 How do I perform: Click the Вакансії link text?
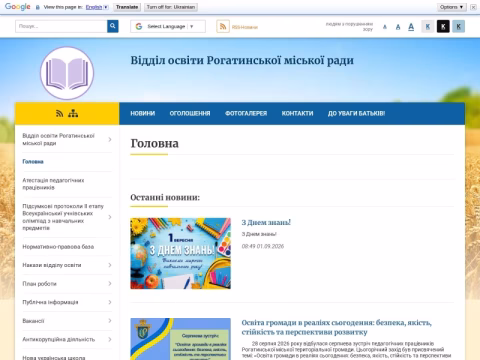(33, 321)
